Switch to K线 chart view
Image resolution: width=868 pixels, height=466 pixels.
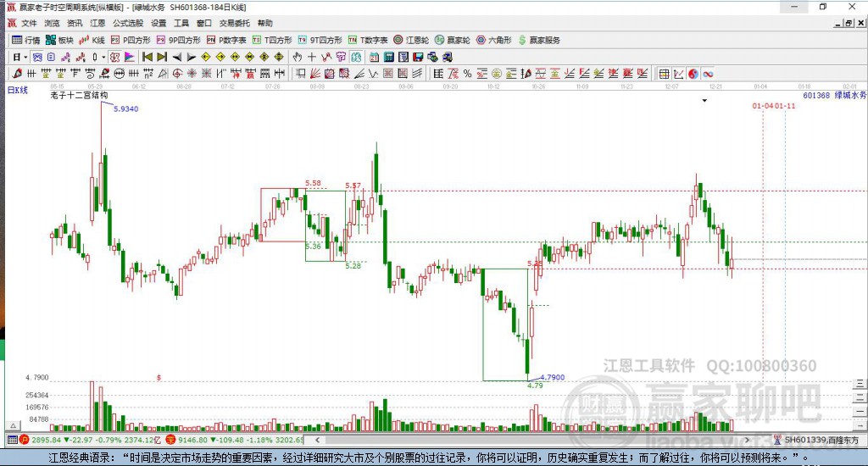tap(92, 40)
